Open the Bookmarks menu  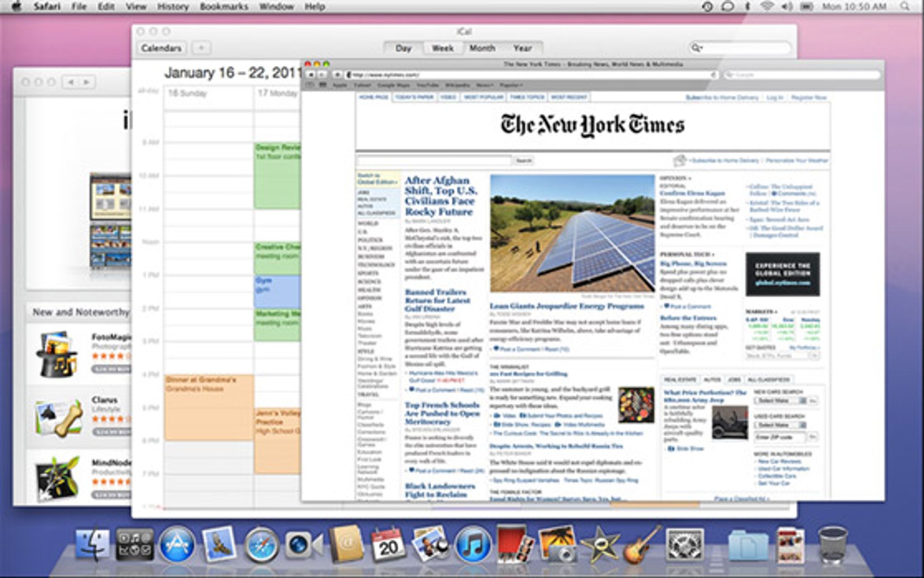(224, 6)
